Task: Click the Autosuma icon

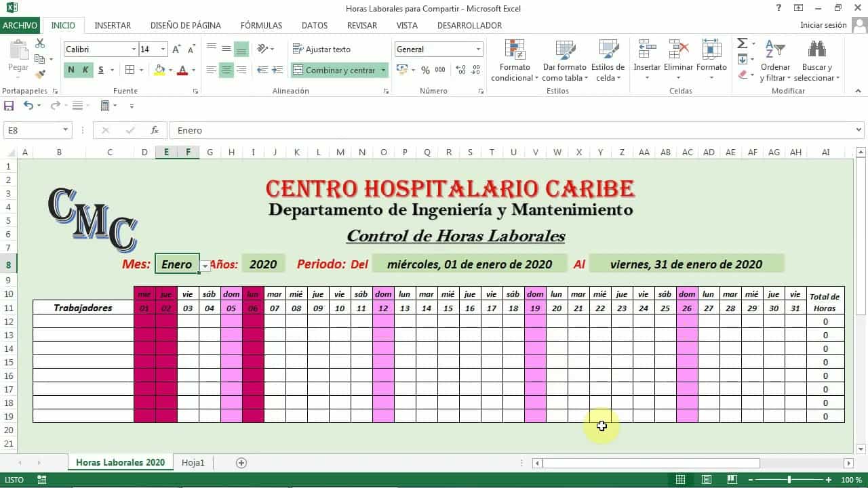Action: tap(743, 43)
